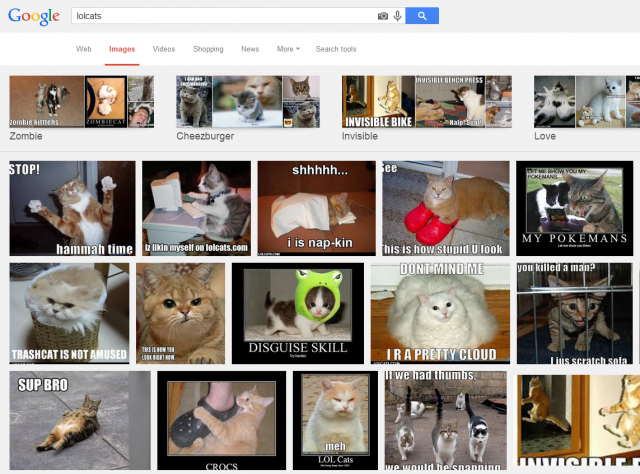Viewport: 640px width, 474px height.
Task: Select the Images tab
Action: point(122,49)
